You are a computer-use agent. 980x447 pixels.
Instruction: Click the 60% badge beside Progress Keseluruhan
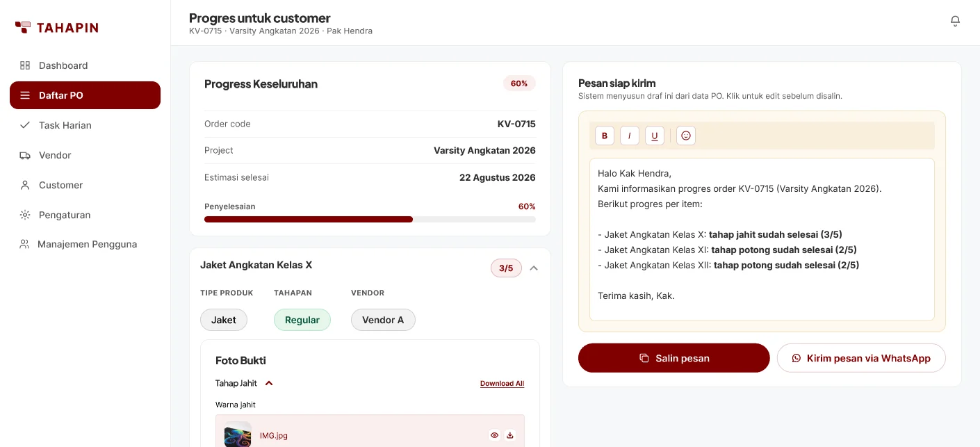tap(519, 83)
